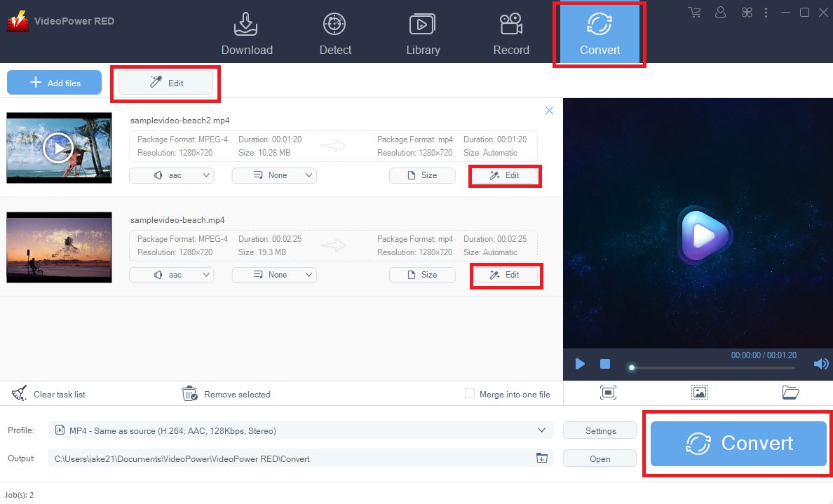Click the big Convert button
Screen dimensions: 833x504
pyautogui.click(x=738, y=444)
